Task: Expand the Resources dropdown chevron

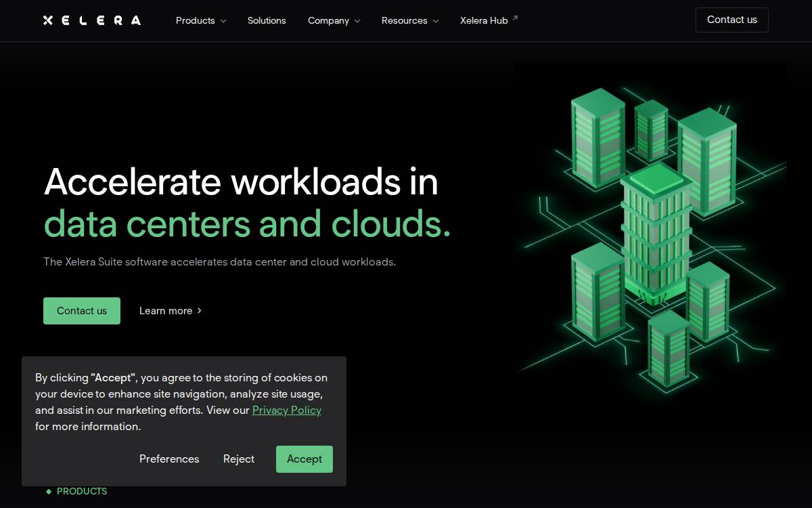Action: pos(436,21)
